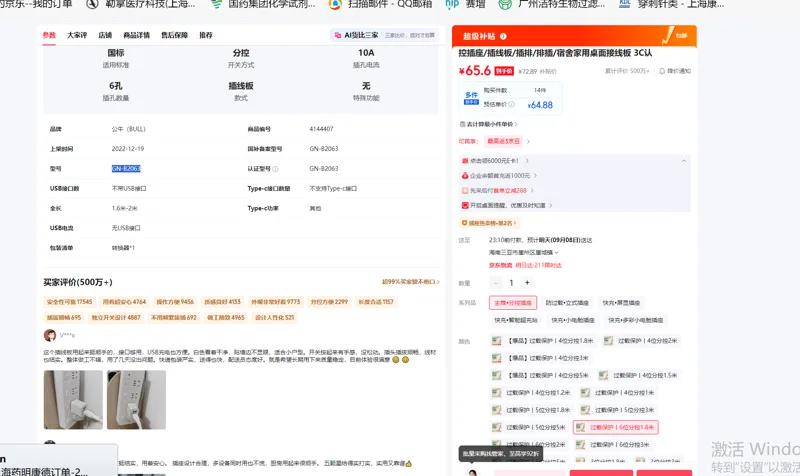Collapse the promotions panel with the up chevron
This screenshot has height=476, width=800.
pyautogui.click(x=684, y=161)
